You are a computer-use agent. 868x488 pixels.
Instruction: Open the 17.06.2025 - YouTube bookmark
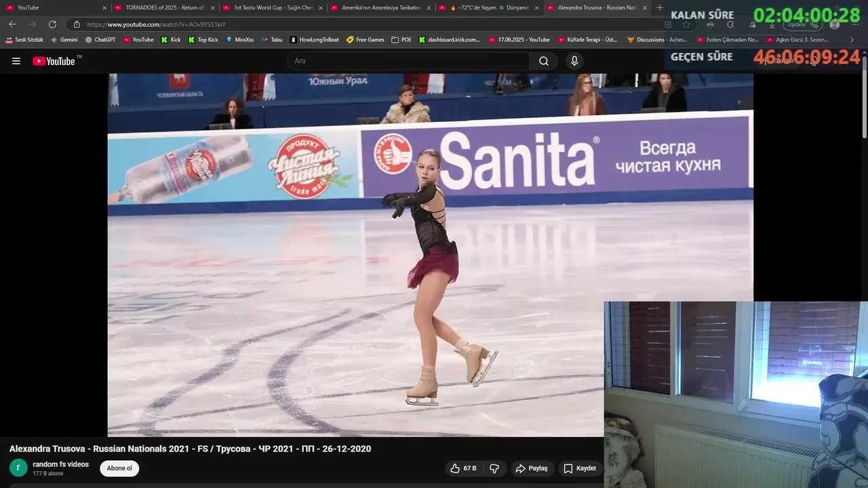[519, 40]
